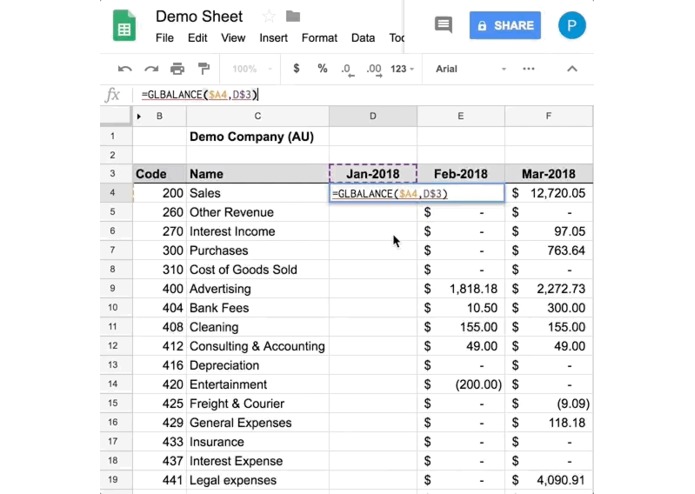Screen dimensions: 695x494
Task: Select the Feb-2018 header cell
Action: (461, 174)
